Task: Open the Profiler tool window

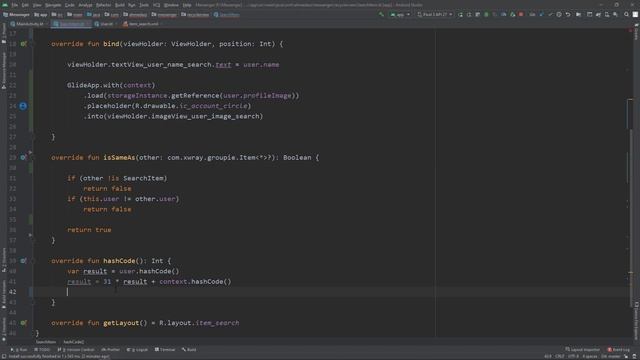Action: tap(111, 350)
